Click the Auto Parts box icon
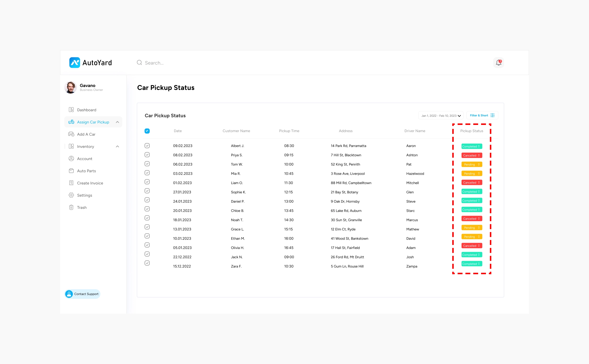589x364 pixels. tap(71, 171)
